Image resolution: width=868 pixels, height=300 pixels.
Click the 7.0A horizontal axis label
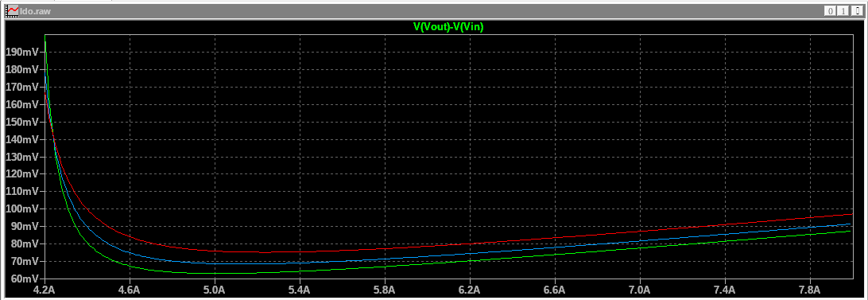pos(639,290)
